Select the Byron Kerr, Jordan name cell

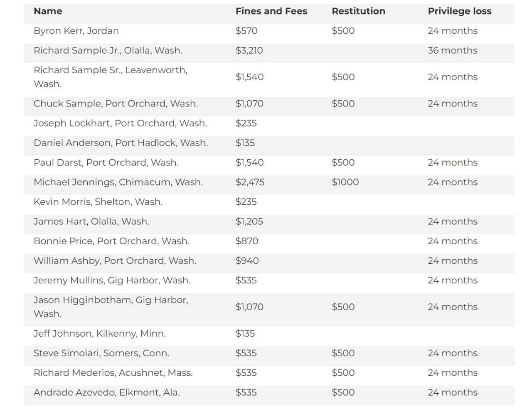point(76,31)
